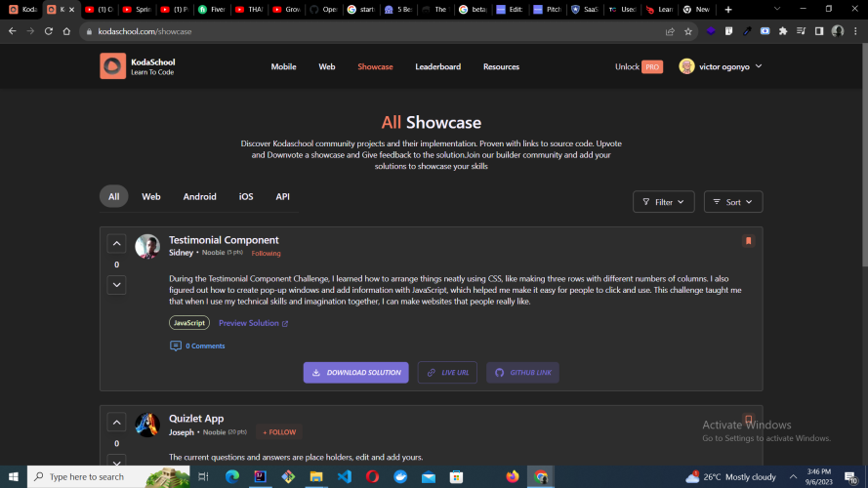Open the Windows Start menu
The image size is (868, 488).
tap(14, 476)
